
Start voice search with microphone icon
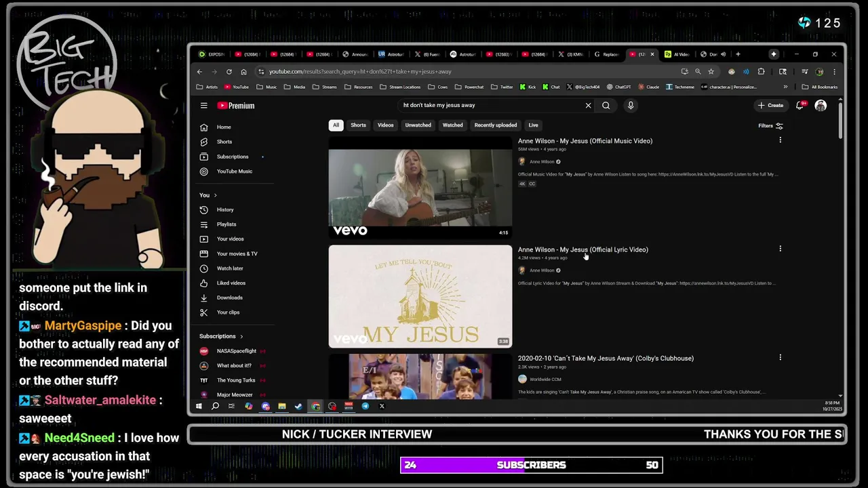(x=630, y=105)
